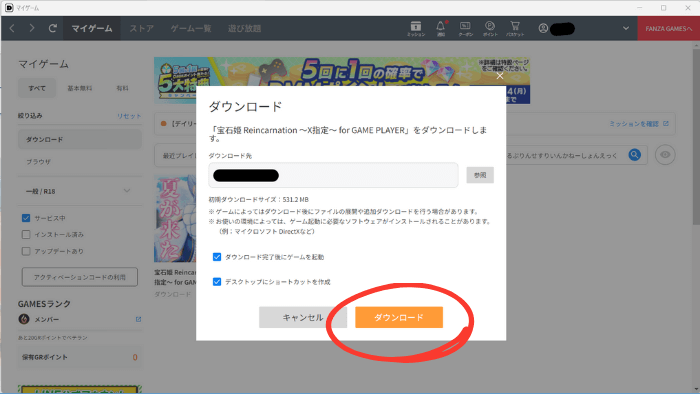Open the ゲーム一覧 tab

point(191,29)
